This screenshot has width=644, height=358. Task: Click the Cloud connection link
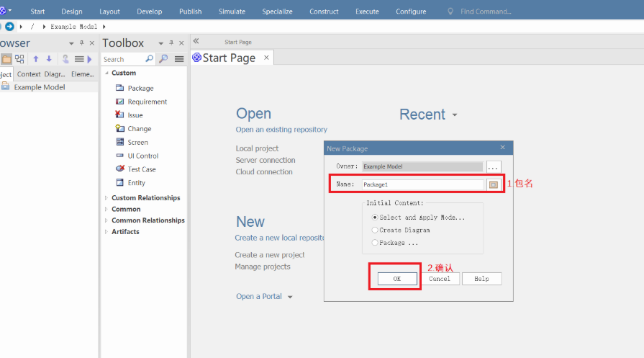tap(264, 172)
